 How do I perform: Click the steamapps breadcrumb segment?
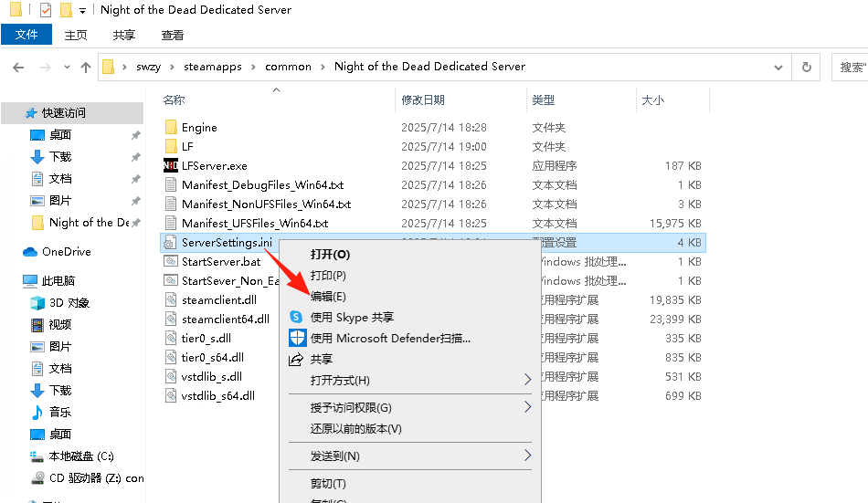(213, 67)
